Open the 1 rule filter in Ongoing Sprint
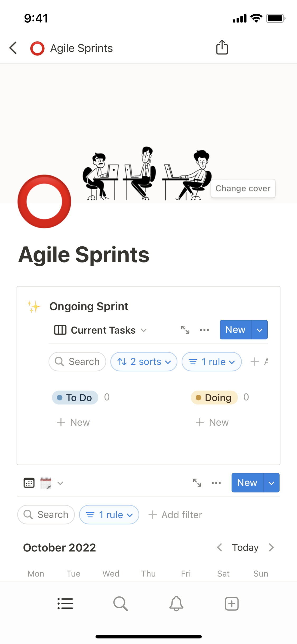 coord(211,362)
